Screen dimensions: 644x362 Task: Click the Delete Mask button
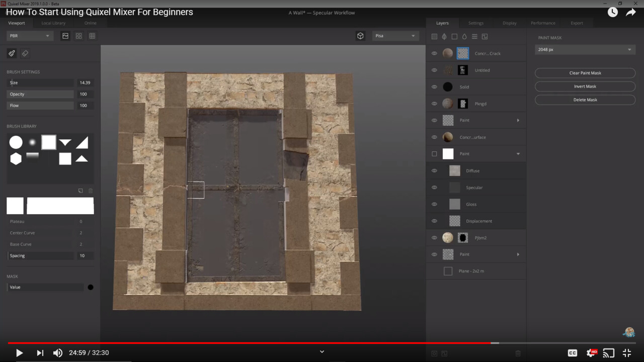585,100
